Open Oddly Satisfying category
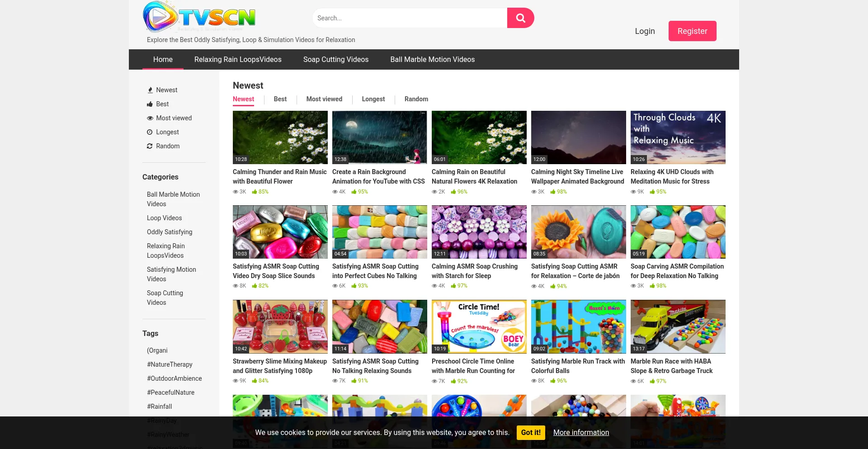This screenshot has width=868, height=449. (x=170, y=232)
